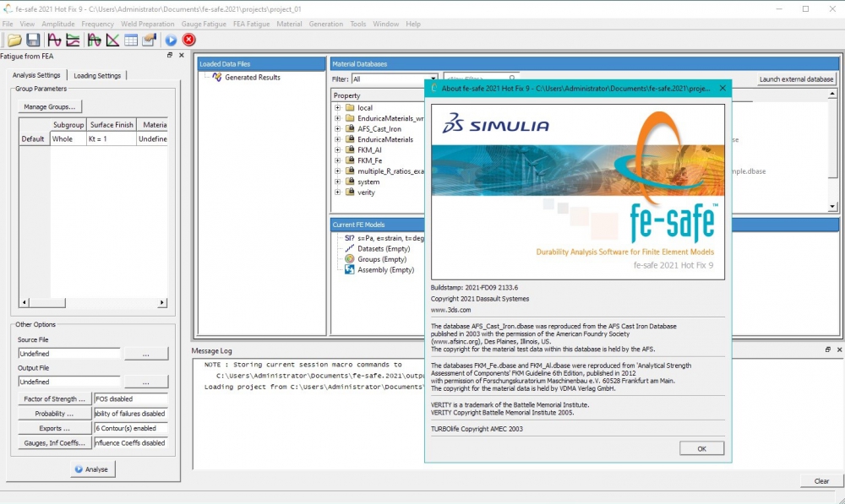Click the Assembly (Empty) icon

[350, 270]
